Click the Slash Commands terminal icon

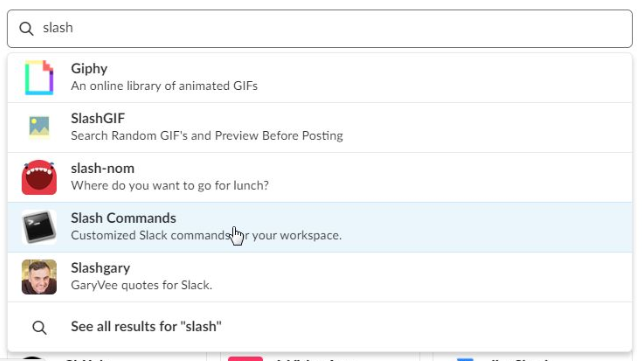click(39, 227)
